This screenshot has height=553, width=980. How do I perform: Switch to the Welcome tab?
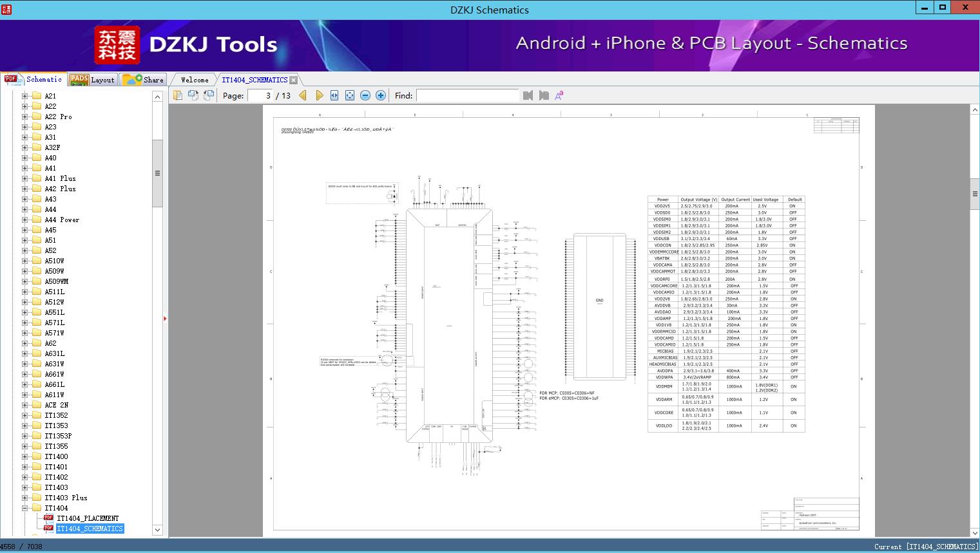click(x=195, y=80)
